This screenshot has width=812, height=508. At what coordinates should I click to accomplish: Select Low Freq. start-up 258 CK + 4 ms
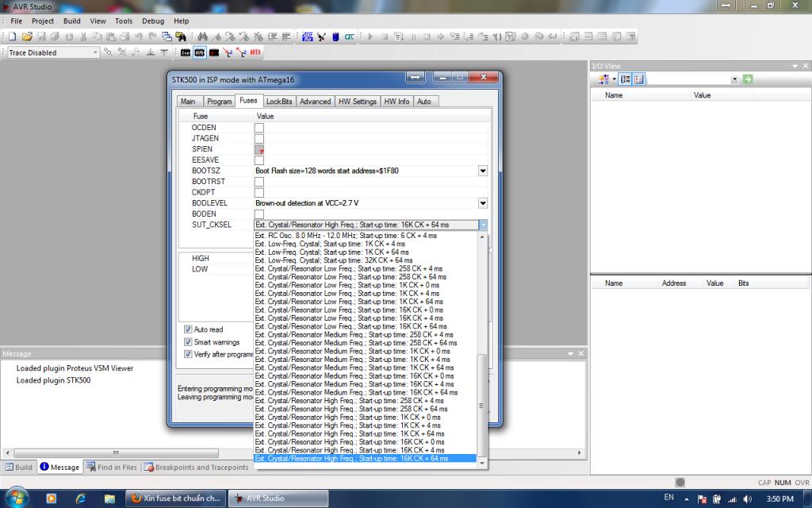click(349, 268)
